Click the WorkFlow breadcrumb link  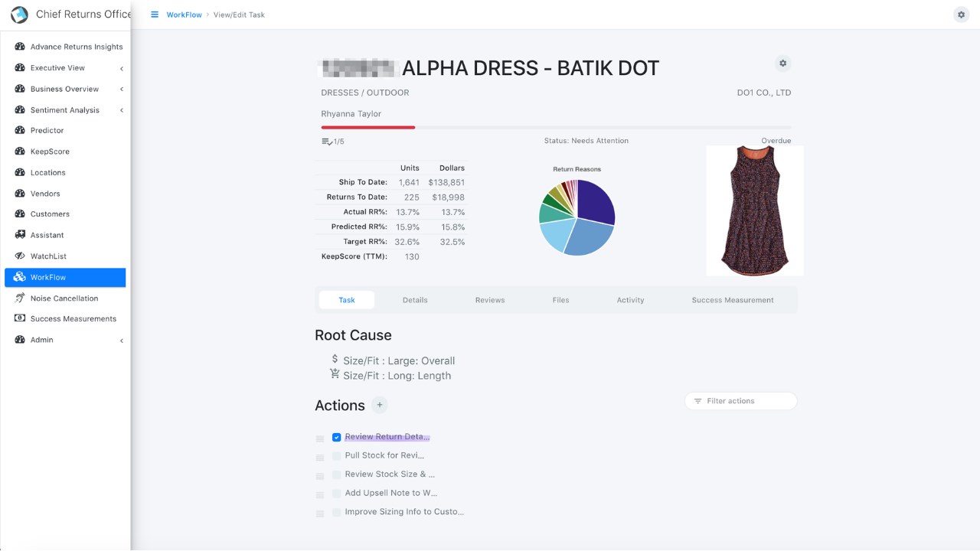click(x=184, y=15)
